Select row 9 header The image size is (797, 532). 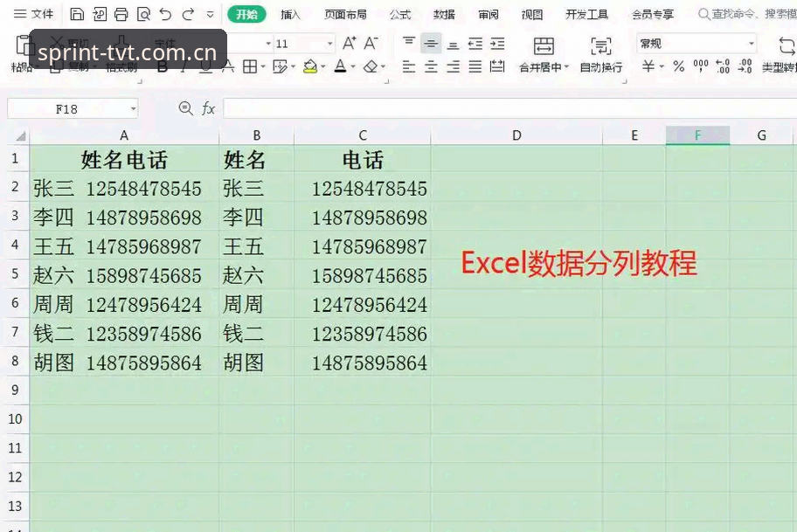click(x=15, y=390)
